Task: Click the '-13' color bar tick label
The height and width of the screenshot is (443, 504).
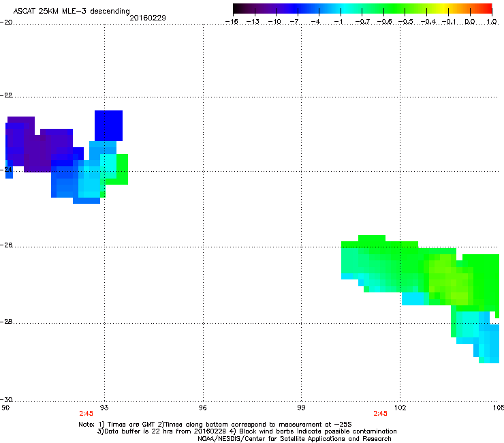Action: coord(253,22)
